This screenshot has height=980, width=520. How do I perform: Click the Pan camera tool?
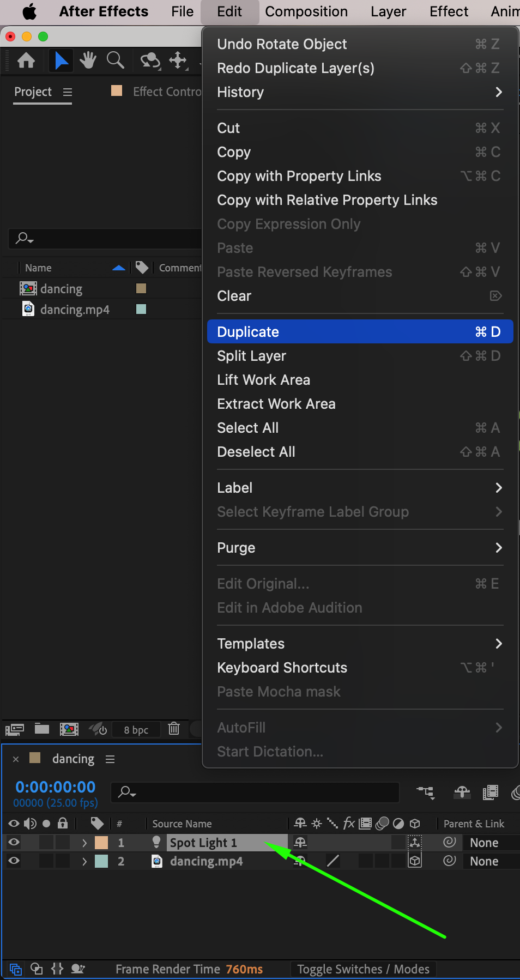(178, 60)
